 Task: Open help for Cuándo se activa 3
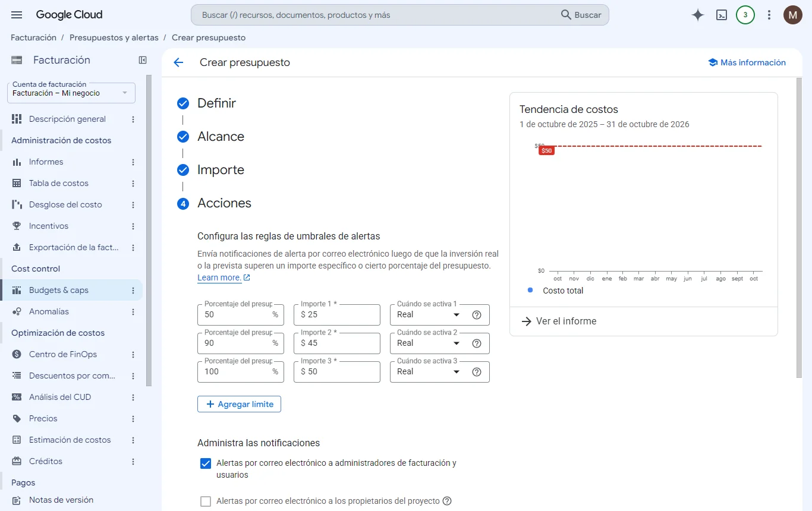[476, 372]
